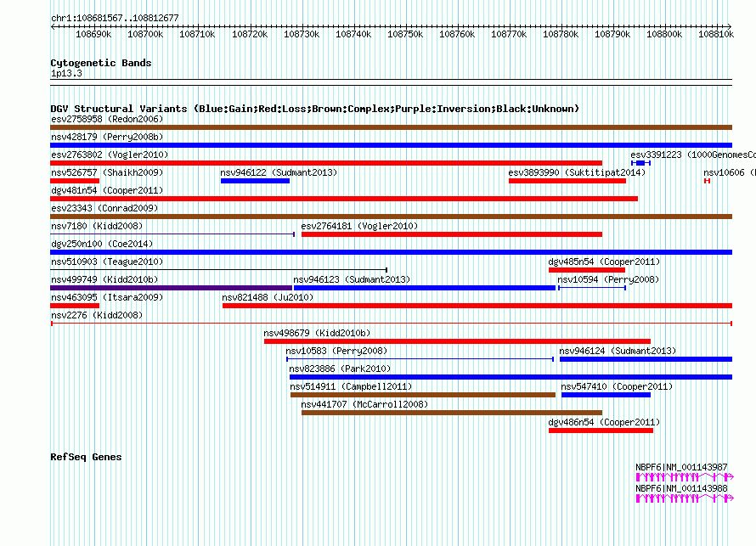Image resolution: width=756 pixels, height=546 pixels.
Task: Click the RefSeq Genes track title
Action: 86,457
